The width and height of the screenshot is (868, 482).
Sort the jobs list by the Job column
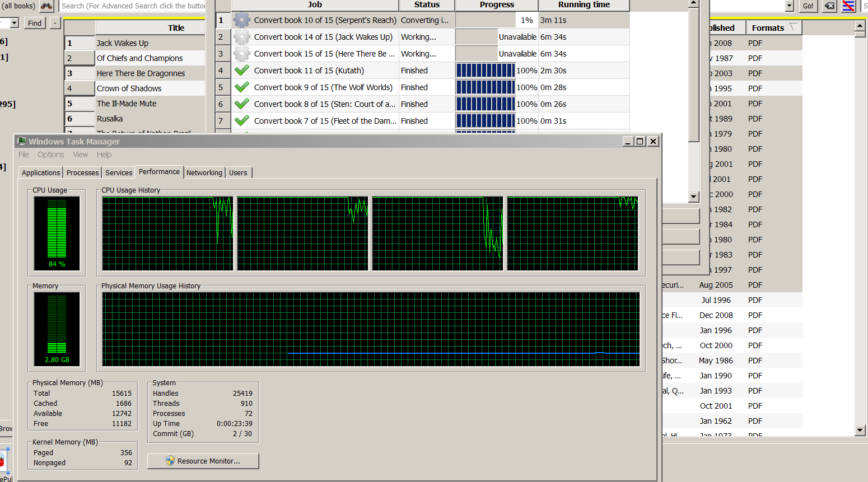pos(315,5)
